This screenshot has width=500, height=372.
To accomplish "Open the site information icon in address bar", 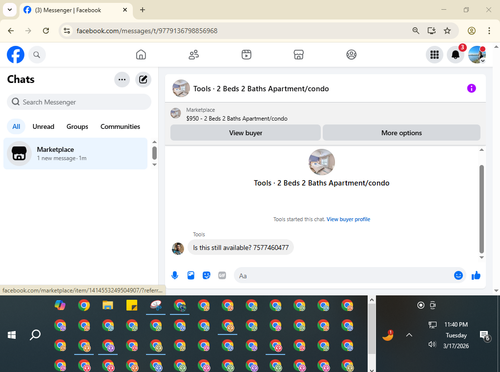I will click(67, 31).
